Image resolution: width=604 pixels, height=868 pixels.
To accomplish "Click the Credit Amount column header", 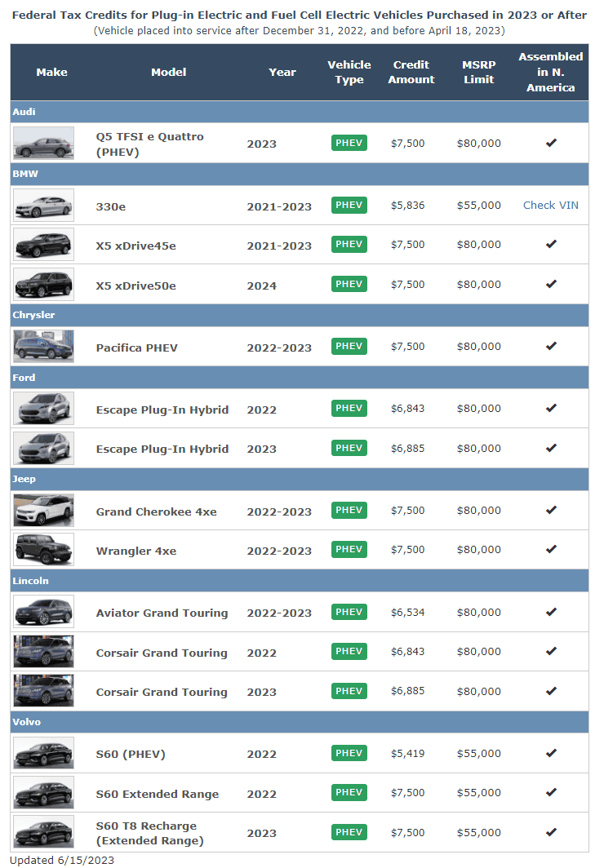I will 411,72.
